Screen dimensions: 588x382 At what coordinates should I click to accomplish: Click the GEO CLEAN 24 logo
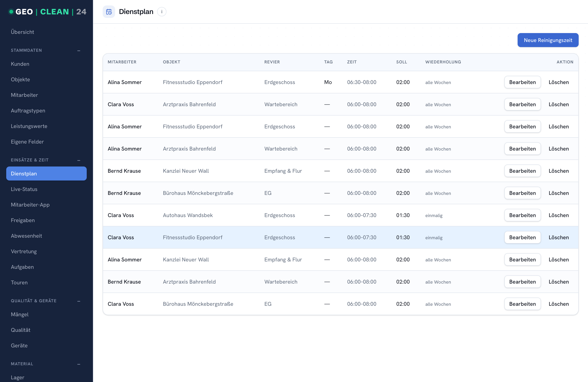[x=47, y=12]
